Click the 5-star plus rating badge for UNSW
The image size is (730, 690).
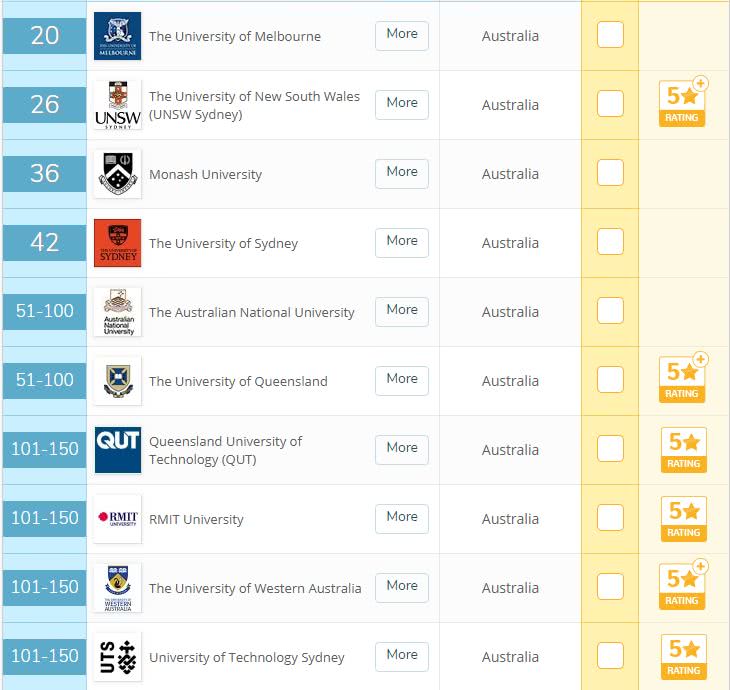pos(683,101)
